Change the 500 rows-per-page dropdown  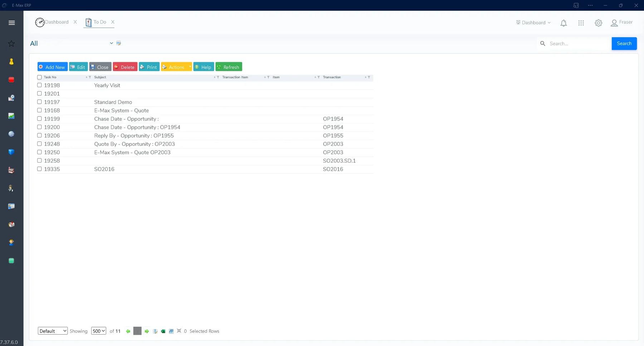(x=98, y=331)
